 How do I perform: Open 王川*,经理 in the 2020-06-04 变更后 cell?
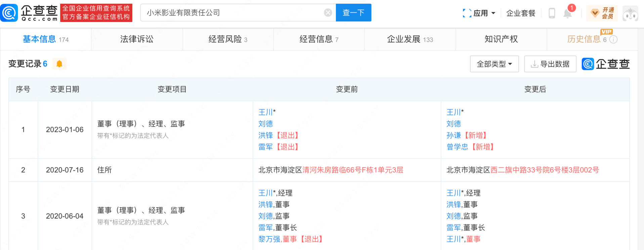coord(463,193)
